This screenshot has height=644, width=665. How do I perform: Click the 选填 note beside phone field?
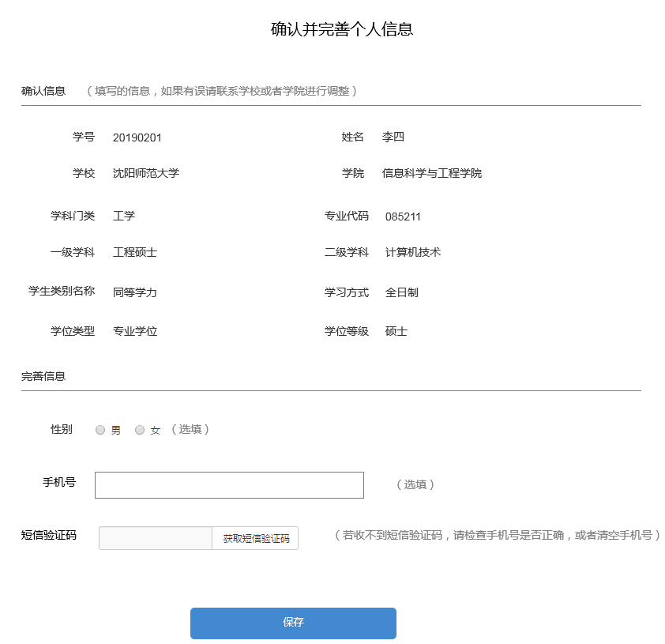pos(415,484)
